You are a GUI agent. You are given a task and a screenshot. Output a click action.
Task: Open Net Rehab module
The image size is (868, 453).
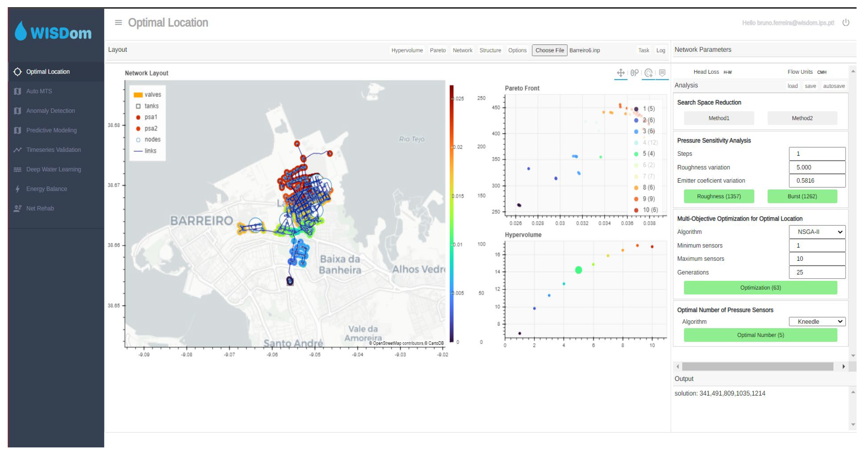40,209
